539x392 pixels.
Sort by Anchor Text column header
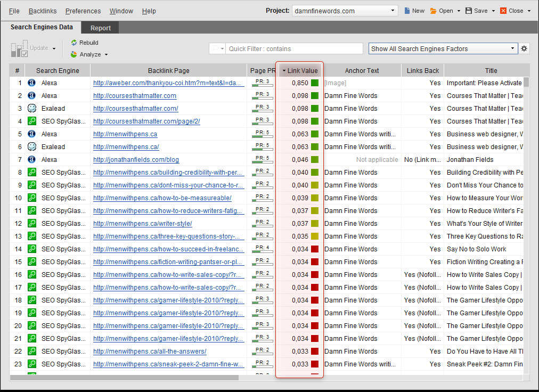[362, 70]
